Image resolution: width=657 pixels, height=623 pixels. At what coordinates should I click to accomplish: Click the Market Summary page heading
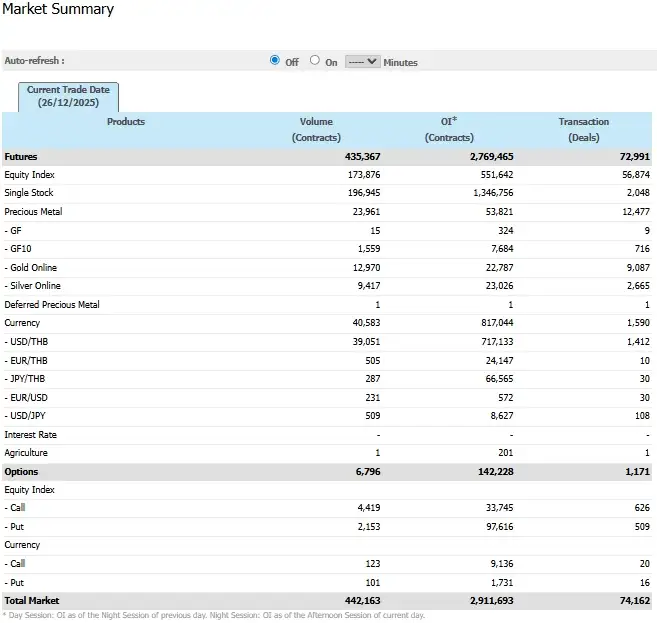[x=58, y=10]
